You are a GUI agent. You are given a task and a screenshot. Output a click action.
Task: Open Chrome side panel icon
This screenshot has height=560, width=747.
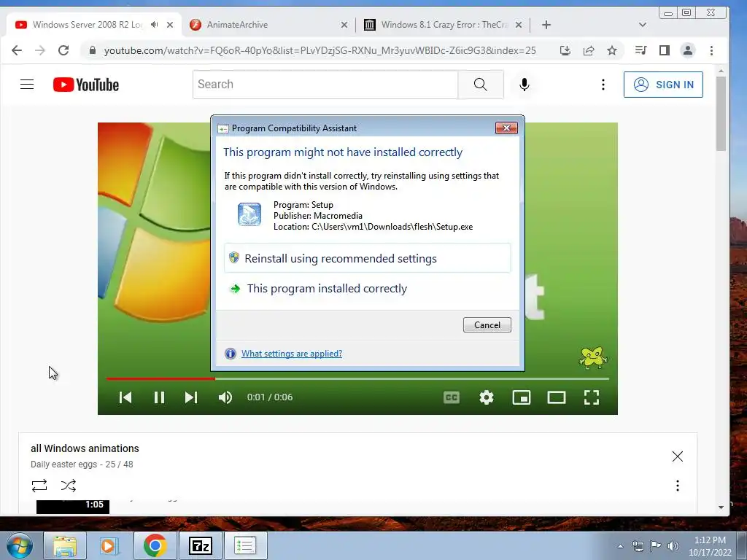664,50
